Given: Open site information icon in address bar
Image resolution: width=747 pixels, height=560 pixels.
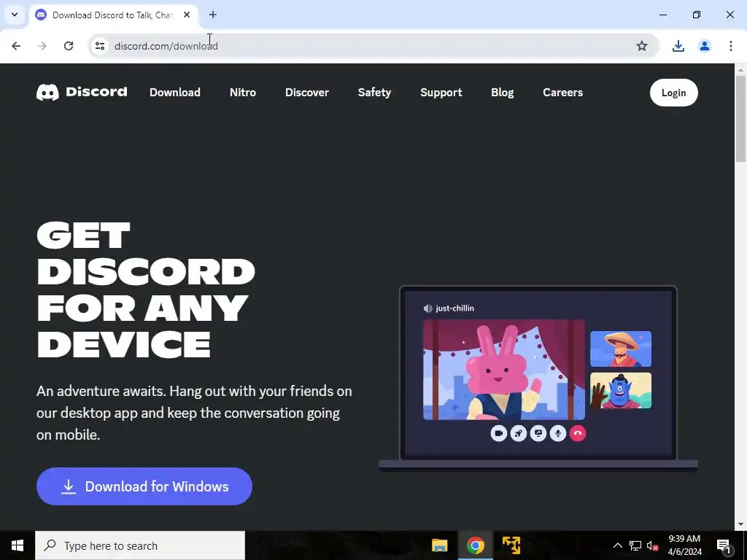Looking at the screenshot, I should pos(99,46).
